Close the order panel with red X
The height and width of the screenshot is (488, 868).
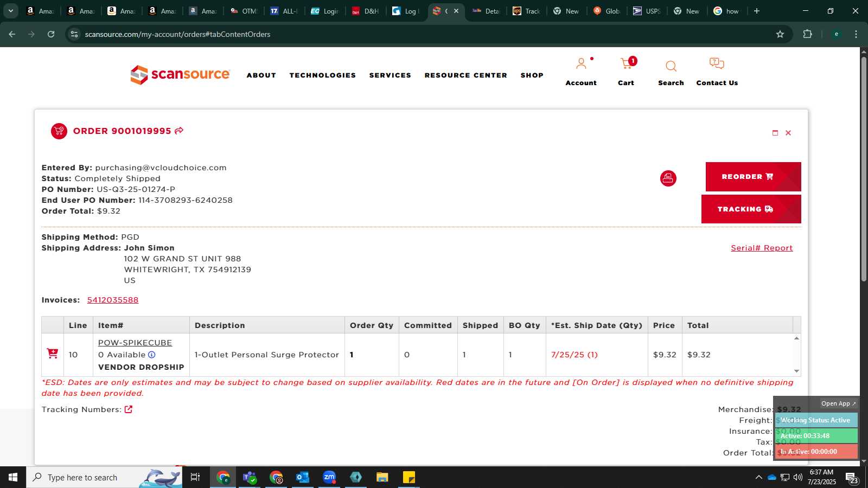[x=788, y=133]
